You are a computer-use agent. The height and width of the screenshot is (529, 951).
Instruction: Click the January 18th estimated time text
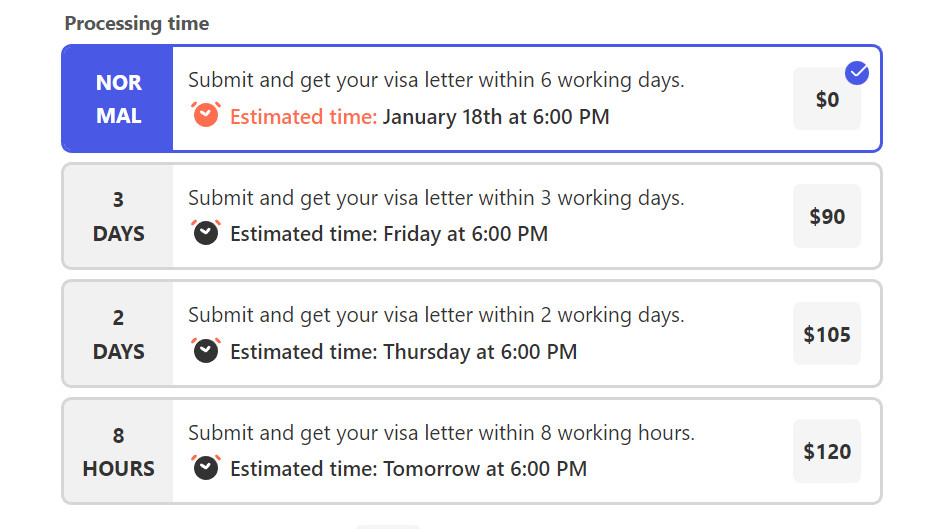[495, 117]
